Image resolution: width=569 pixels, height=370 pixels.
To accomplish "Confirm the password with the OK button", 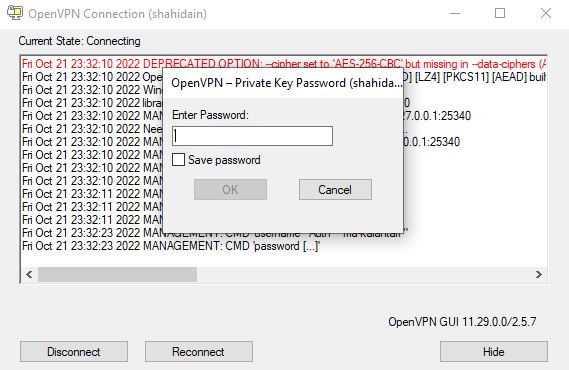I will point(230,189).
